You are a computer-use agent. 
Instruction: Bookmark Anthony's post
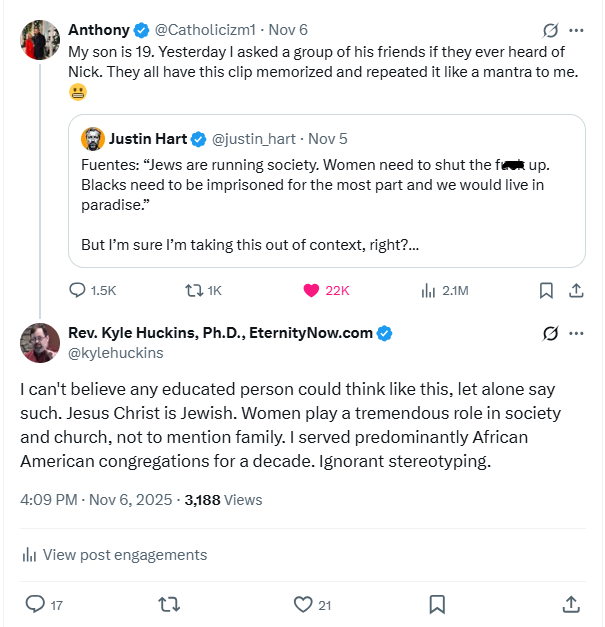click(546, 290)
